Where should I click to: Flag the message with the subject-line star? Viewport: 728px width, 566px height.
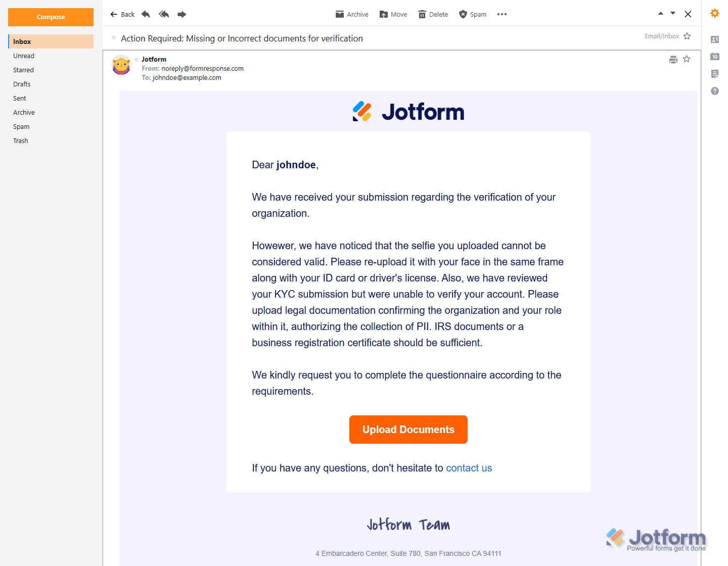click(687, 36)
